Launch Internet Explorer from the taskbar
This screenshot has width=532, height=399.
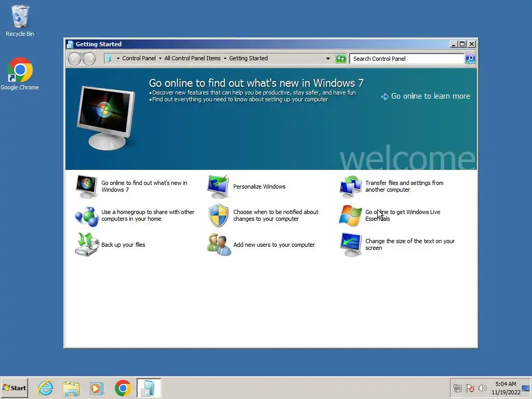(x=46, y=388)
